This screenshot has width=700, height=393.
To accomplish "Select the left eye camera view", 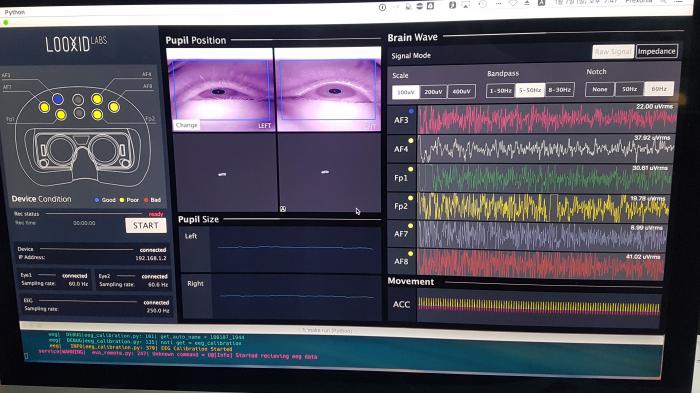I will pos(220,89).
